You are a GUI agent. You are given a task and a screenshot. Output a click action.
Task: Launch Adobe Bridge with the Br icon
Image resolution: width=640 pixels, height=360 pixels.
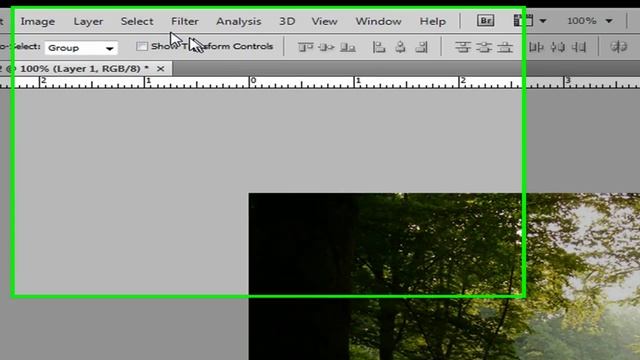(x=485, y=20)
